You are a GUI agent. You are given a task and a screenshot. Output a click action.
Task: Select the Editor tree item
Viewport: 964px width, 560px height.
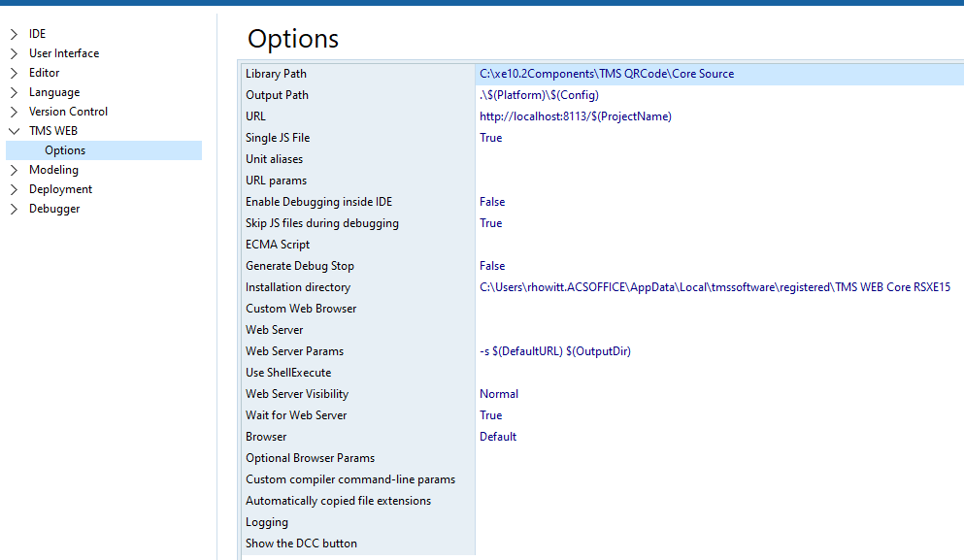pos(44,73)
